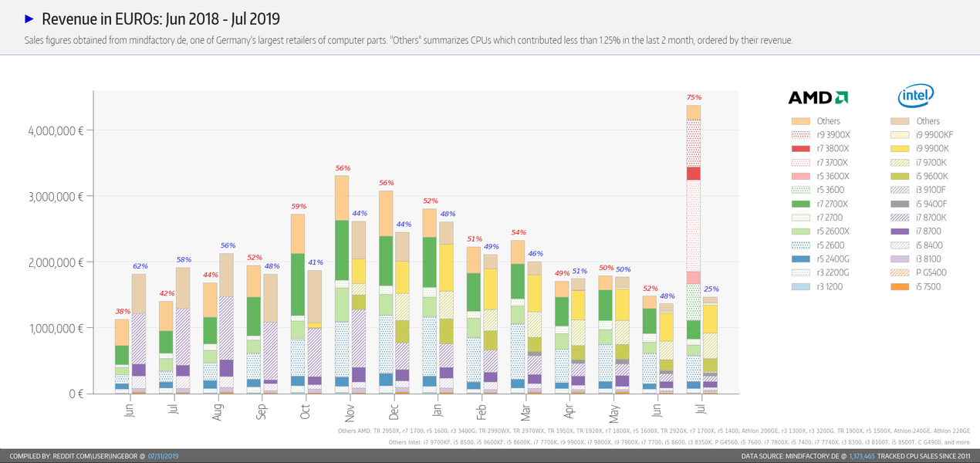Click the November AMD revenue bar
The image size is (980, 463).
(342, 285)
